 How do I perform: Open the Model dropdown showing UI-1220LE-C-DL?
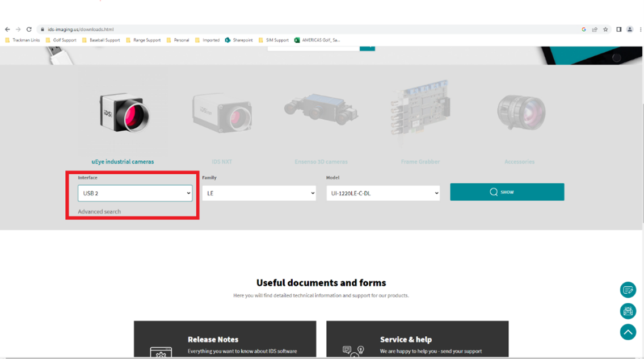[x=383, y=193]
